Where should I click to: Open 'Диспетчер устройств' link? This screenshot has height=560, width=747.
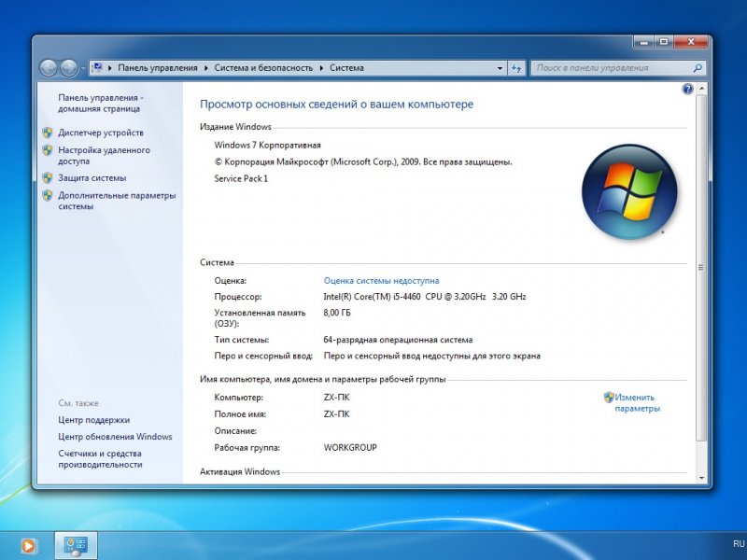pos(101,133)
